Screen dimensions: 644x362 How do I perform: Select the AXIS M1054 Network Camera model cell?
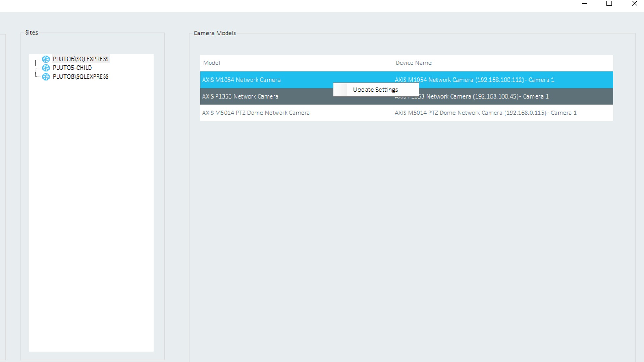(x=241, y=80)
